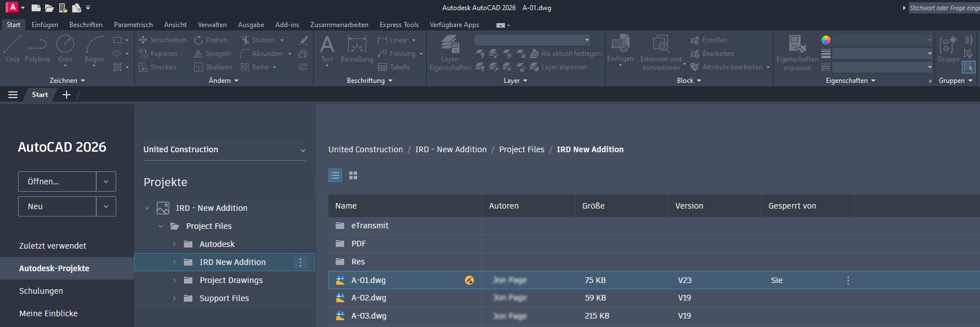
Task: Add a new drawing tab with plus
Action: coord(67,95)
